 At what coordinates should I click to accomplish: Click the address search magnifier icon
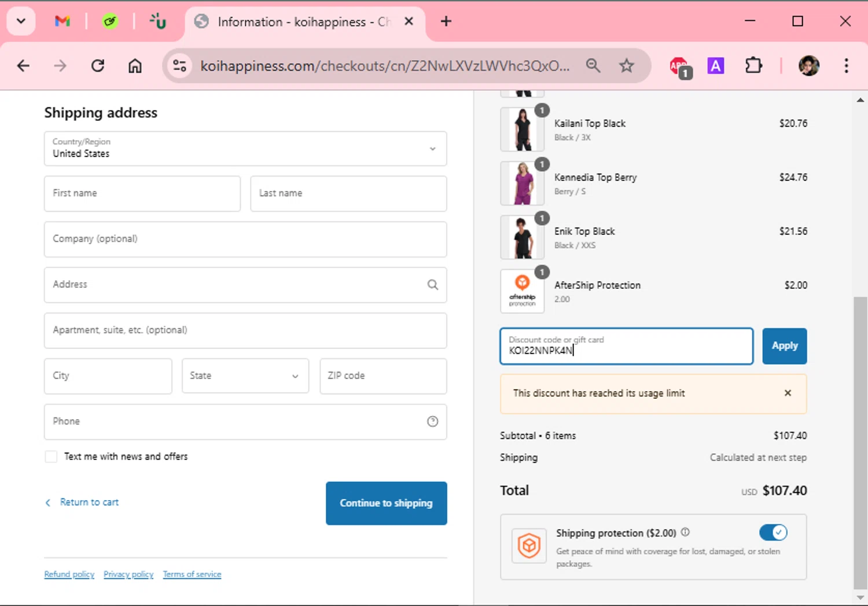[x=432, y=285]
